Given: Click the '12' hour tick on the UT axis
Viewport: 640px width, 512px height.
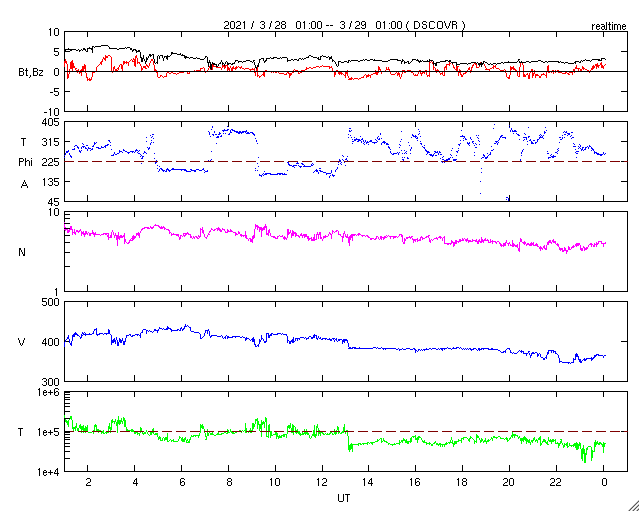Looking at the screenshot, I should coord(322,483).
